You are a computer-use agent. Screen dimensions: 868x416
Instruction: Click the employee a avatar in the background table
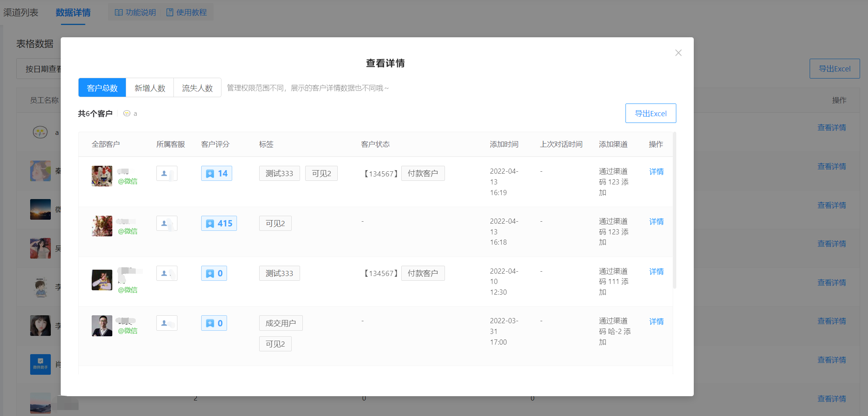[x=40, y=132]
